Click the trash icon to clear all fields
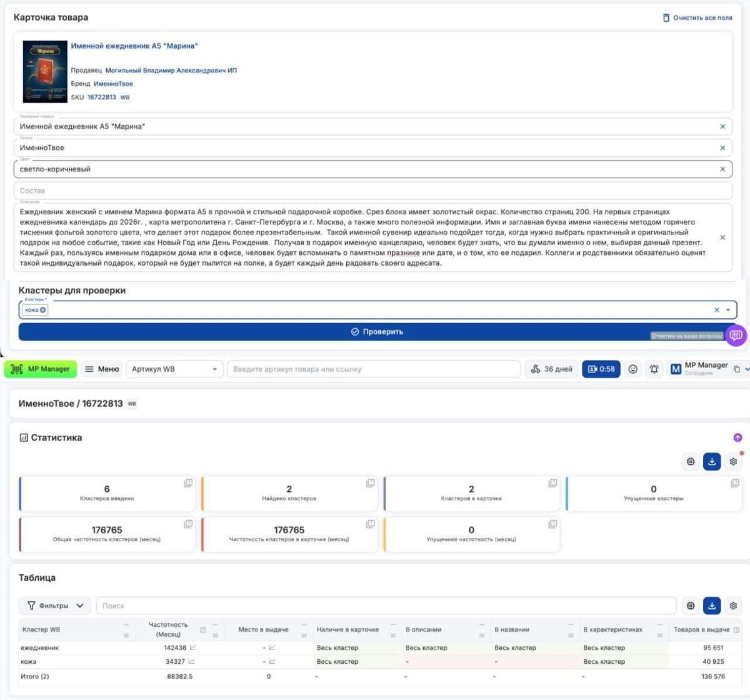The height and width of the screenshot is (700, 750). click(666, 17)
